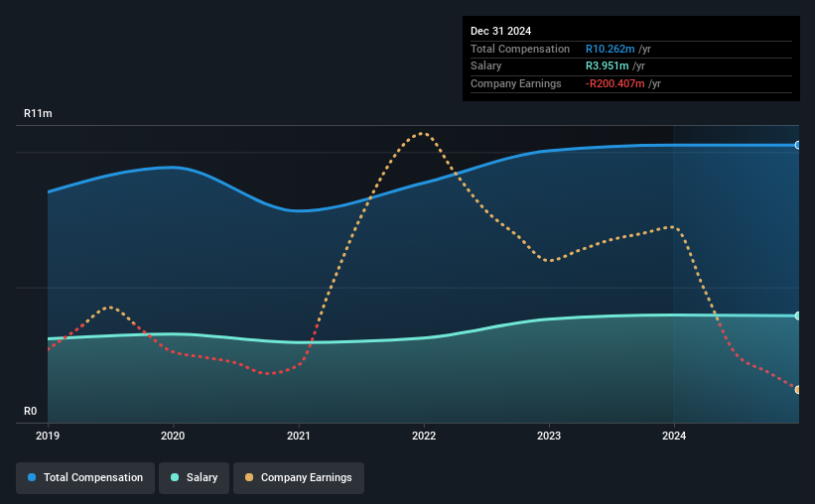Toggle the Salary legend series
Viewport: 815px width, 504px height.
[x=194, y=477]
